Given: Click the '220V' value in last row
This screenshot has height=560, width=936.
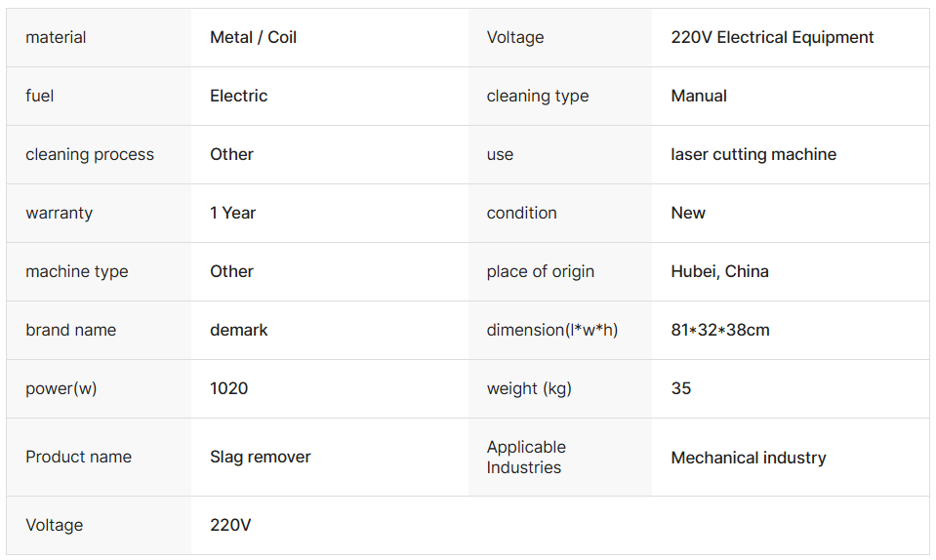Looking at the screenshot, I should 230,526.
